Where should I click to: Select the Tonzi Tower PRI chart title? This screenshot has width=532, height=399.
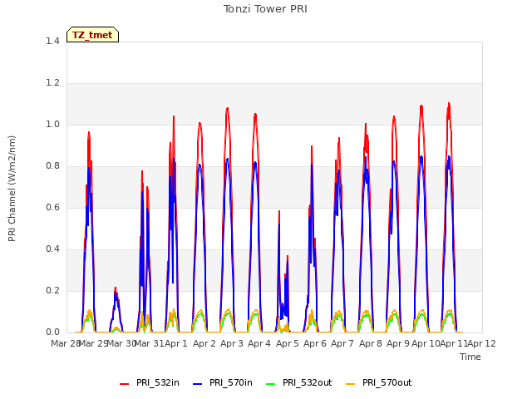click(x=265, y=9)
